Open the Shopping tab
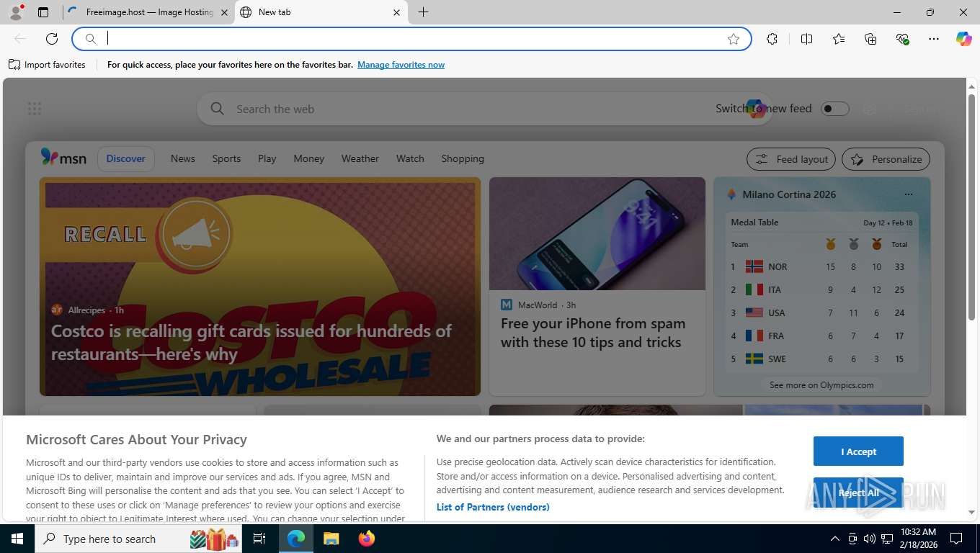The height and width of the screenshot is (553, 980). pos(463,158)
